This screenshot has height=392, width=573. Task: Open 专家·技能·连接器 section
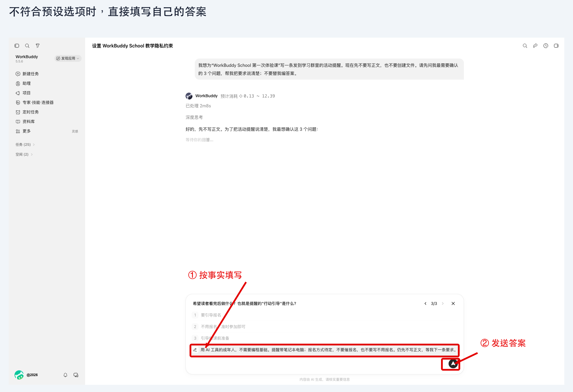click(x=35, y=102)
